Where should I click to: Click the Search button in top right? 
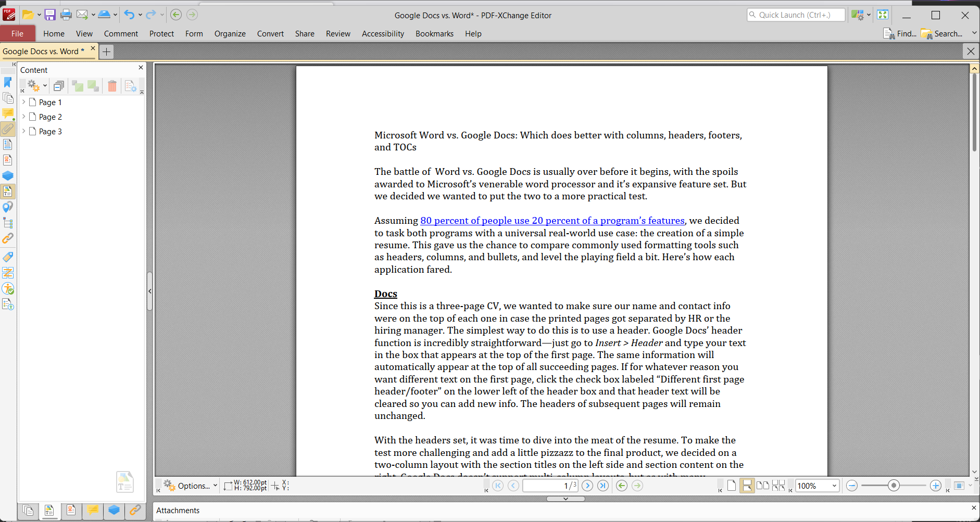tap(942, 33)
